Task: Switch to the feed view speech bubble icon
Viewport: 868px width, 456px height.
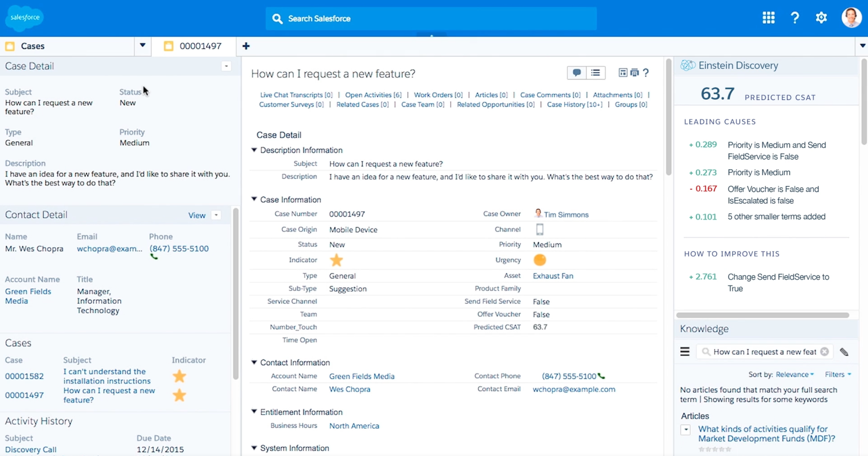Action: 577,73
